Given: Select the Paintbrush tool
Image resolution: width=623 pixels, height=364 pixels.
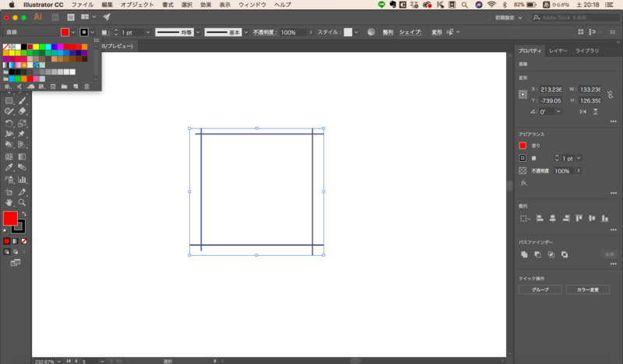Looking at the screenshot, I should click(x=22, y=101).
